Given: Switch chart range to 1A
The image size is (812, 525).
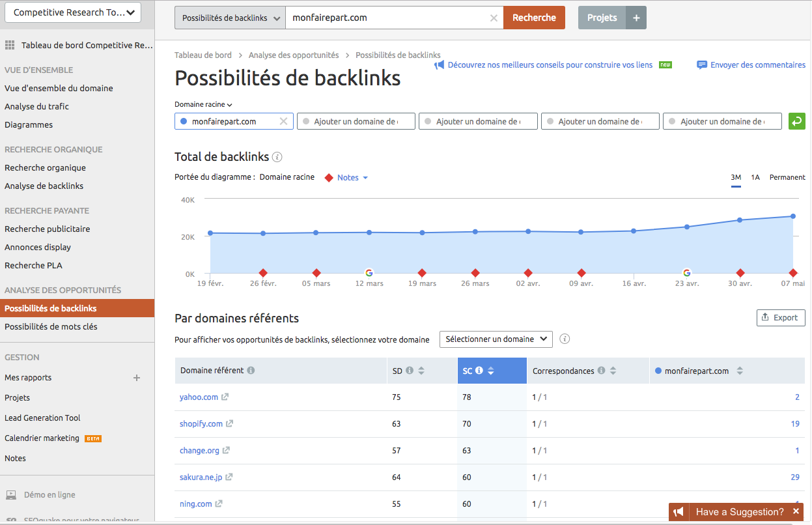Looking at the screenshot, I should (x=755, y=177).
